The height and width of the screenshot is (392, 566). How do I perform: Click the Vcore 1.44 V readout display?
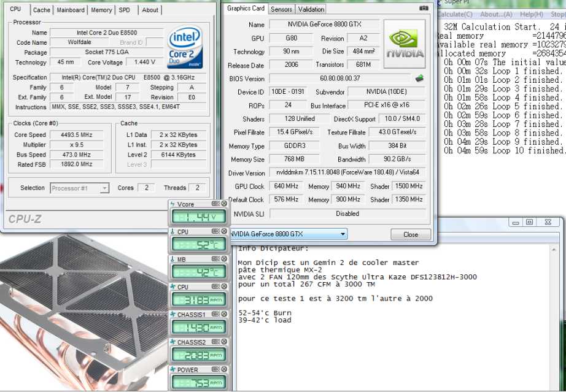coord(199,217)
